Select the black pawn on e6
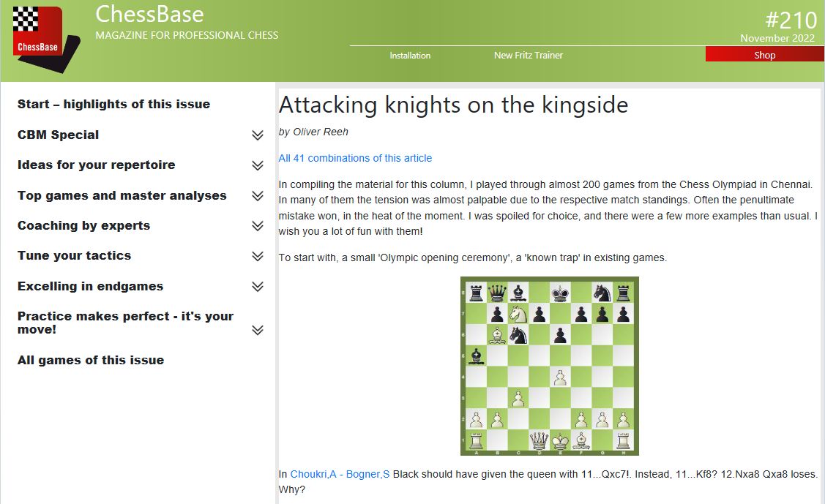 pos(560,335)
